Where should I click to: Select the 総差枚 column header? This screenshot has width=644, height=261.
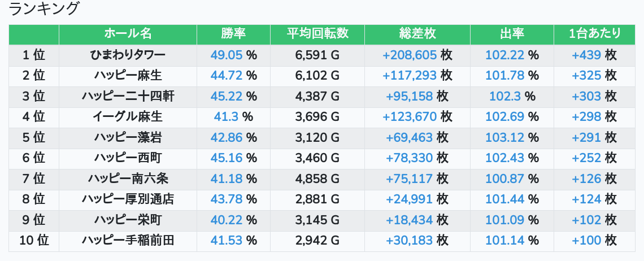417,34
